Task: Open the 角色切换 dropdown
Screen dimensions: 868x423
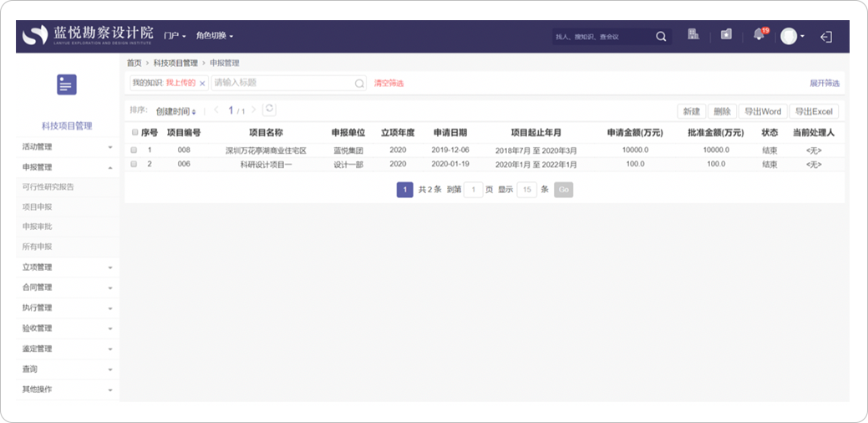Action: [214, 36]
